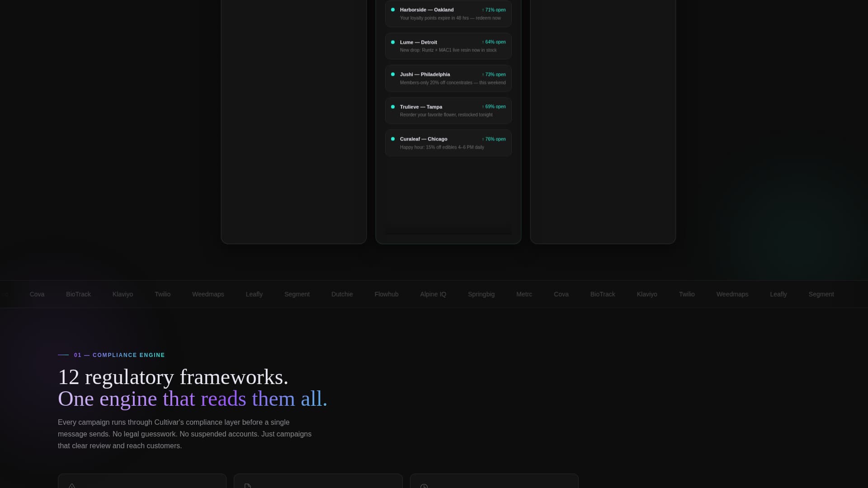Click the 01 — Compliance Engine section label
The image size is (868, 488).
click(x=119, y=355)
